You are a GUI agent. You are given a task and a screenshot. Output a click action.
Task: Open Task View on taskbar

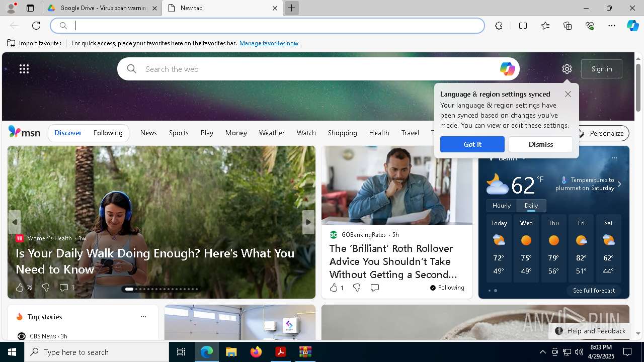(x=181, y=352)
